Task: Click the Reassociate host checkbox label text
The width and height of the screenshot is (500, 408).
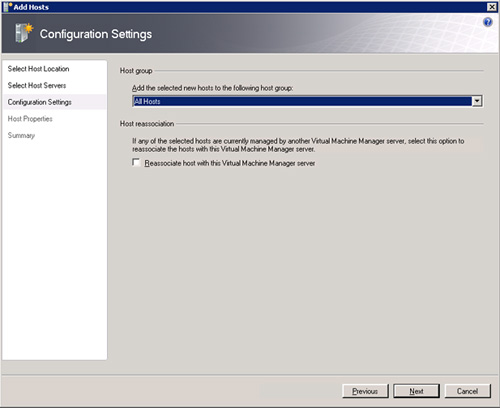Action: coord(230,163)
